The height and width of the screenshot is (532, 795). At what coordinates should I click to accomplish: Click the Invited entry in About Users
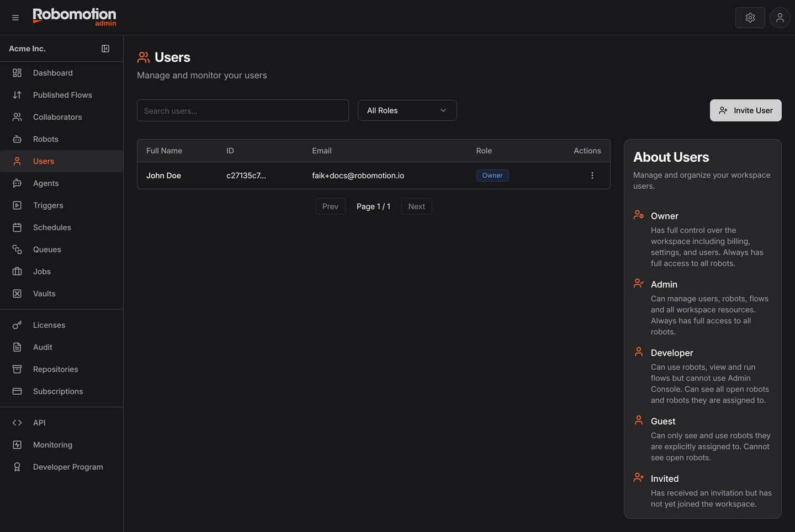click(x=665, y=478)
